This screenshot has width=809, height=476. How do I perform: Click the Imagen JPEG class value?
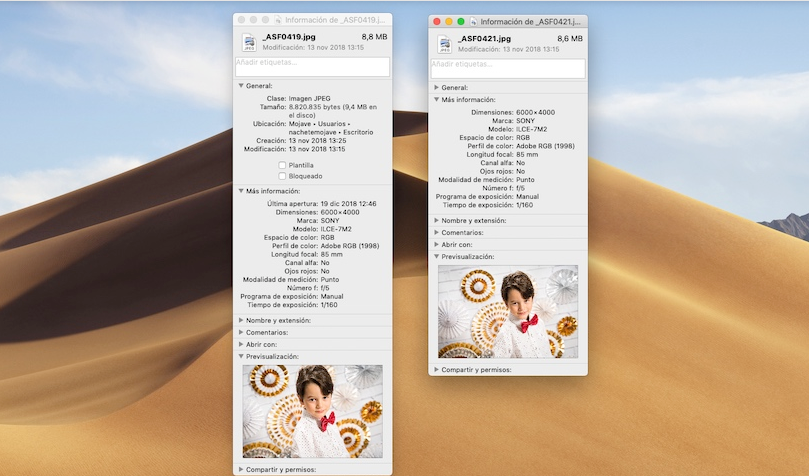(x=310, y=99)
